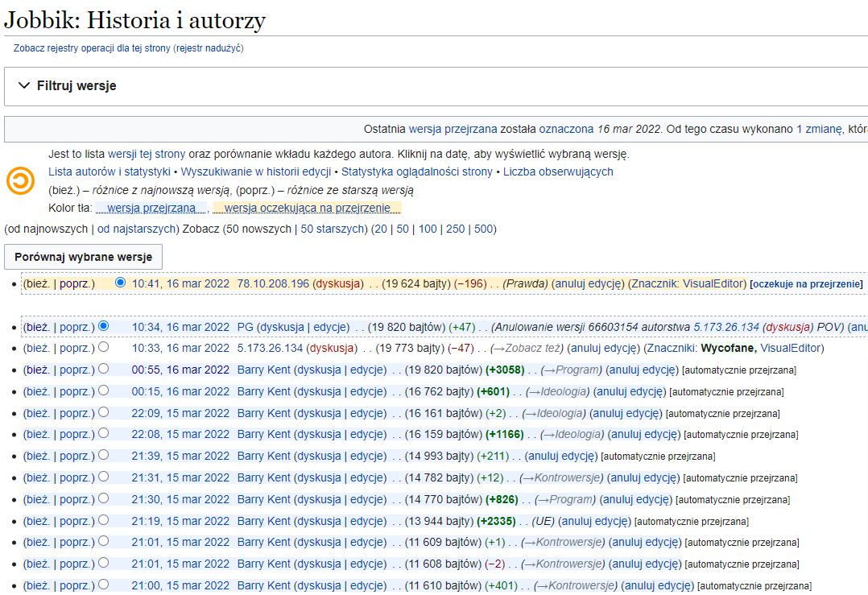The image size is (868, 595).
Task: Select the radio for the 11 609 bajtów revision
Action: coord(104,541)
